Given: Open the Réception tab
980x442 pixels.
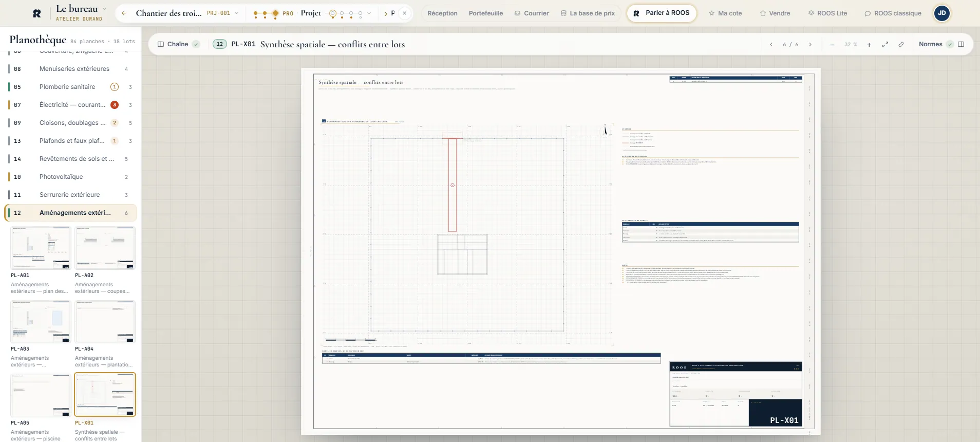Looking at the screenshot, I should point(442,13).
